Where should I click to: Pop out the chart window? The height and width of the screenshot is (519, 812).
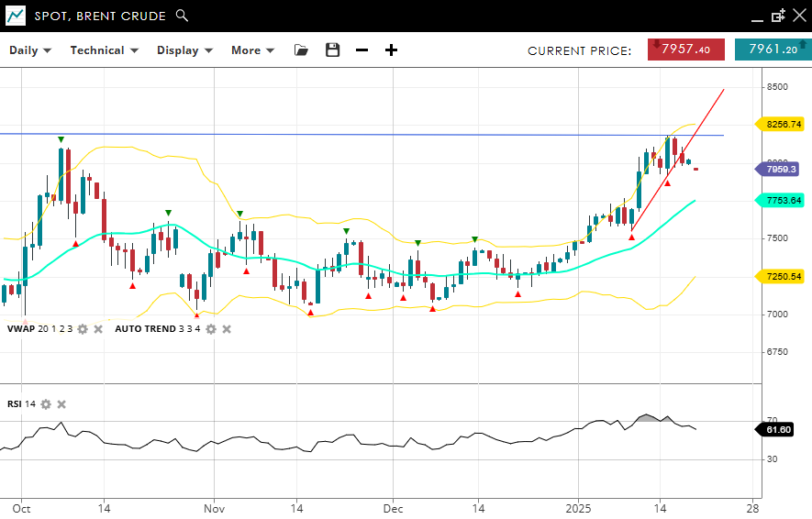(x=778, y=16)
